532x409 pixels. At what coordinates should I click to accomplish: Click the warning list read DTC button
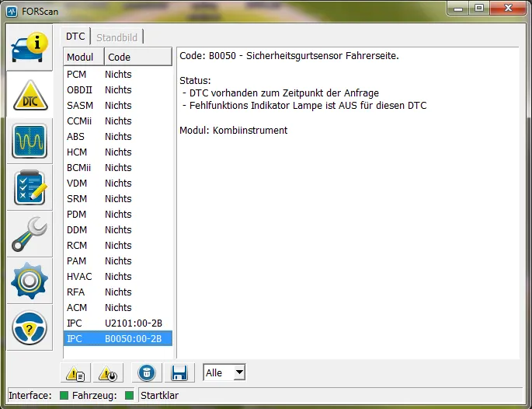click(75, 373)
